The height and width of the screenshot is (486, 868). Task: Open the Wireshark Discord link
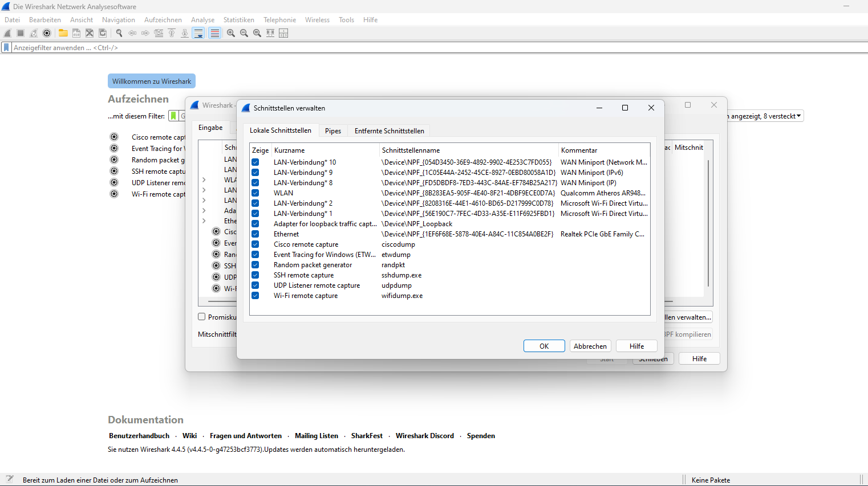coord(425,436)
